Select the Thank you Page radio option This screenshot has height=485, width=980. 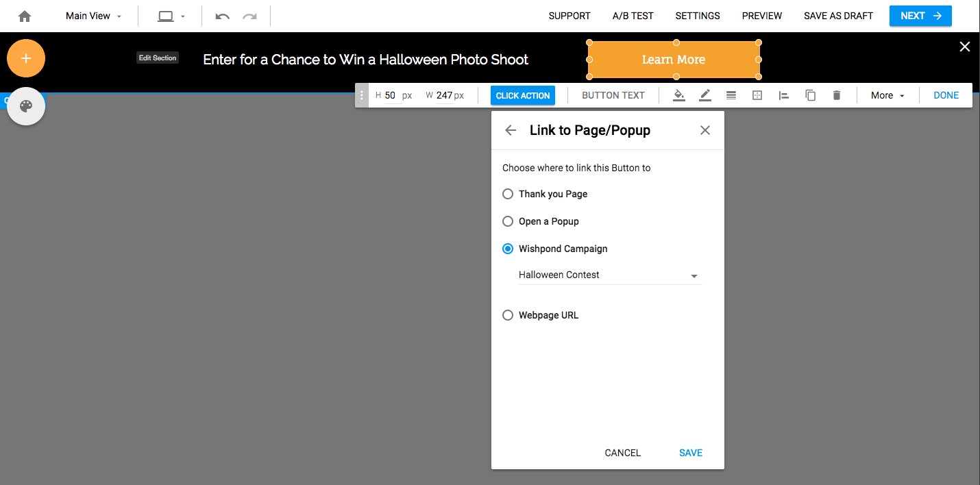pyautogui.click(x=508, y=194)
